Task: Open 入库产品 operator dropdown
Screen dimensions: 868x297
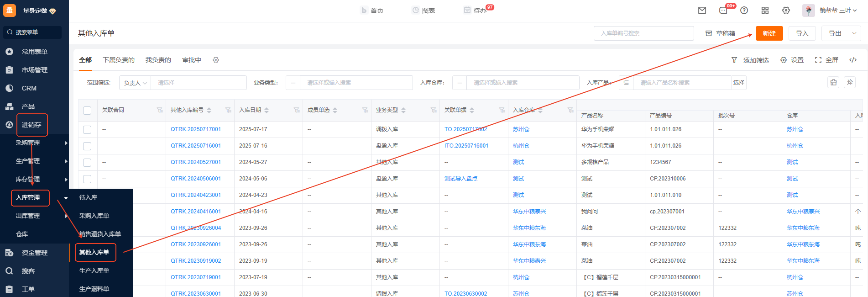Action: coord(626,83)
